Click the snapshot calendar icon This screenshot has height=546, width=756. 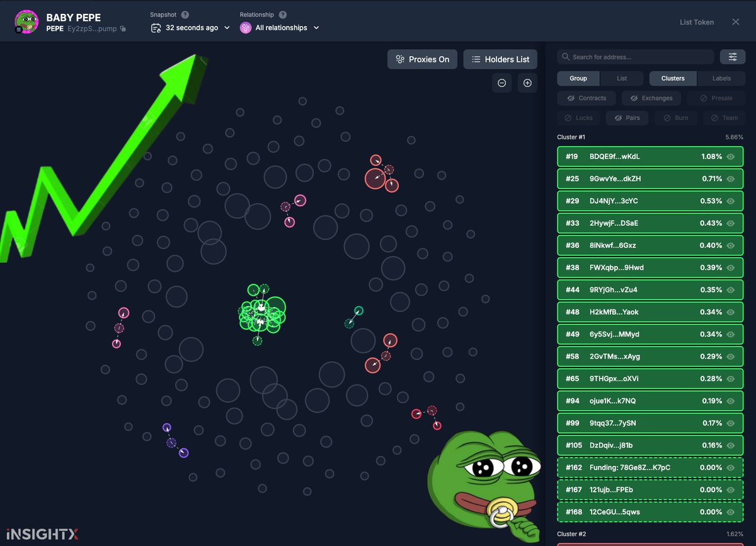(x=156, y=28)
